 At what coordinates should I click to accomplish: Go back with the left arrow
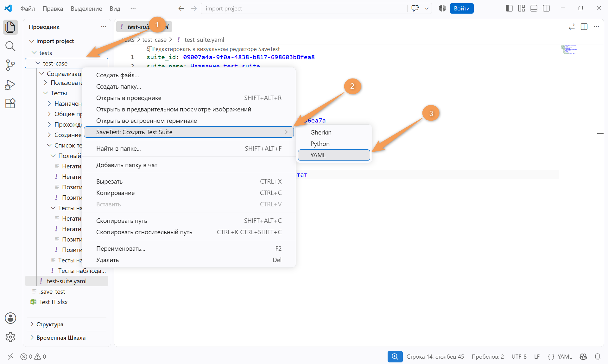coord(181,9)
